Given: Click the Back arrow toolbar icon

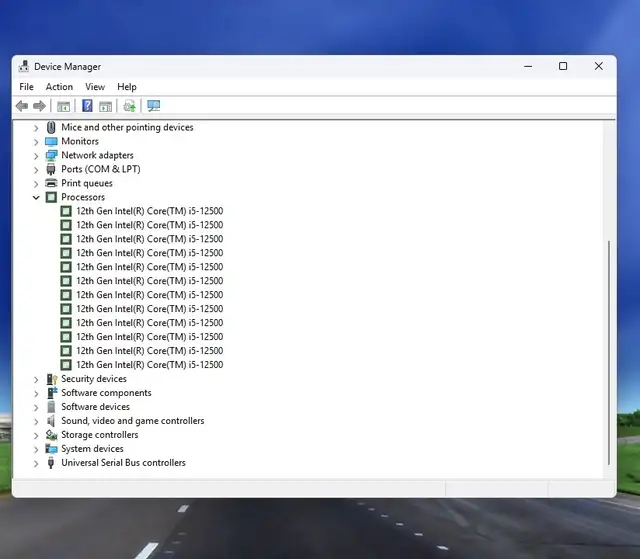Looking at the screenshot, I should pyautogui.click(x=22, y=106).
